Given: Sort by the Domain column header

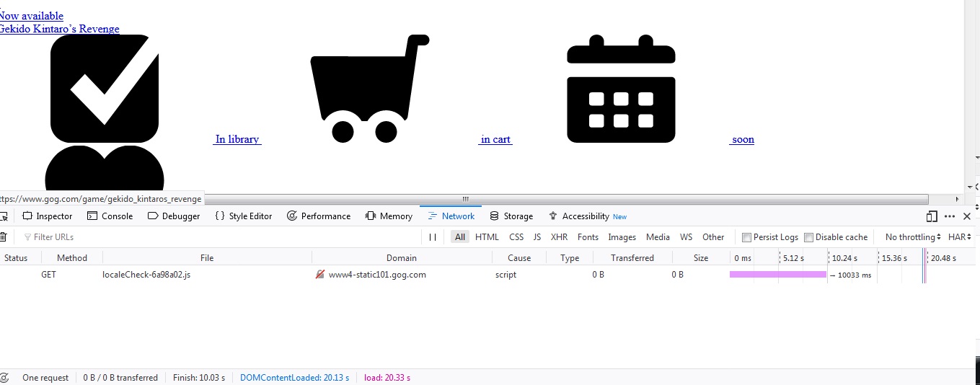Looking at the screenshot, I should click(402, 257).
